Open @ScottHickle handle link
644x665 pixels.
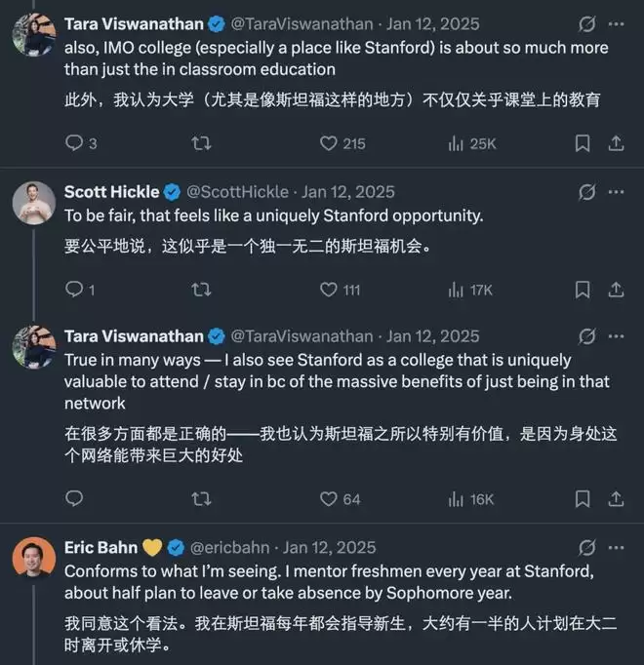click(237, 191)
